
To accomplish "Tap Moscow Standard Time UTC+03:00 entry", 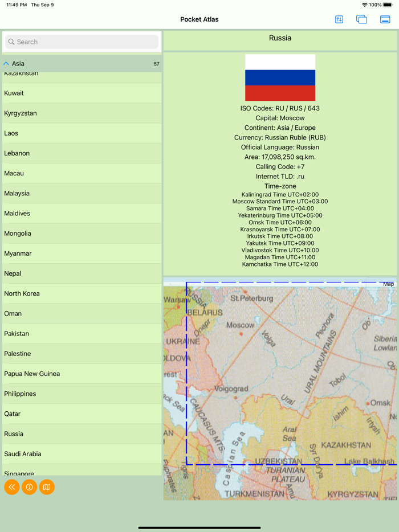I will [280, 201].
